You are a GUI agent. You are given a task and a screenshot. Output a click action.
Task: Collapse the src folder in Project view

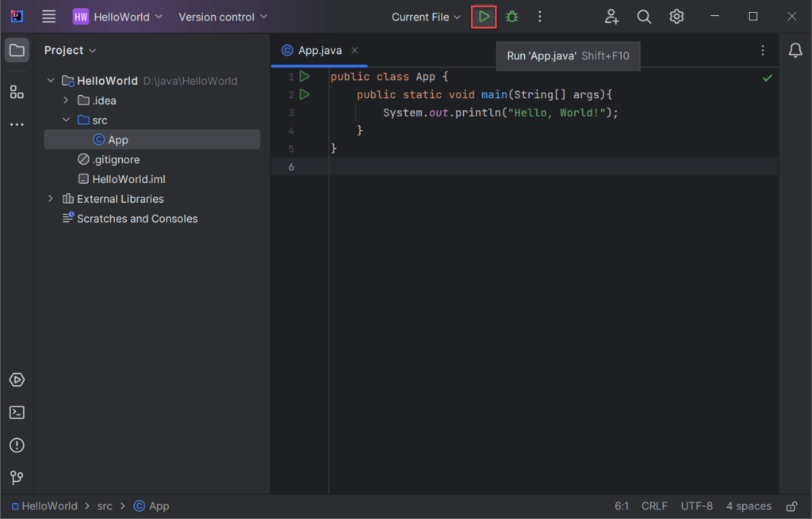[x=67, y=120]
